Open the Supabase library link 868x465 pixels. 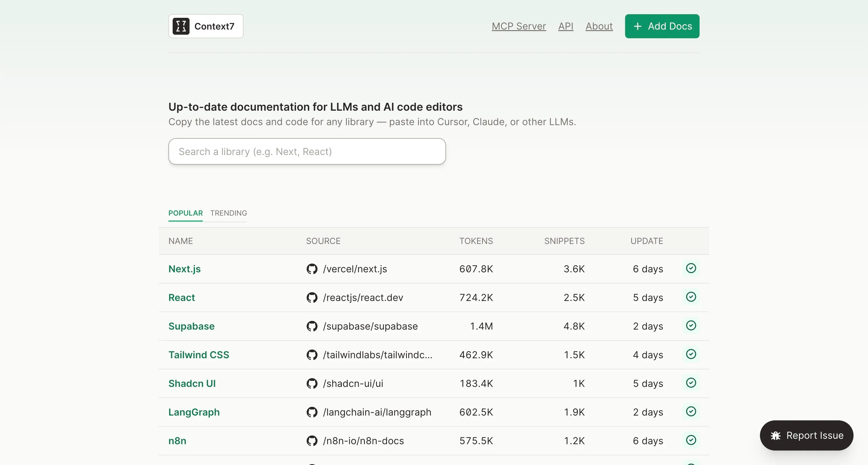(191, 326)
